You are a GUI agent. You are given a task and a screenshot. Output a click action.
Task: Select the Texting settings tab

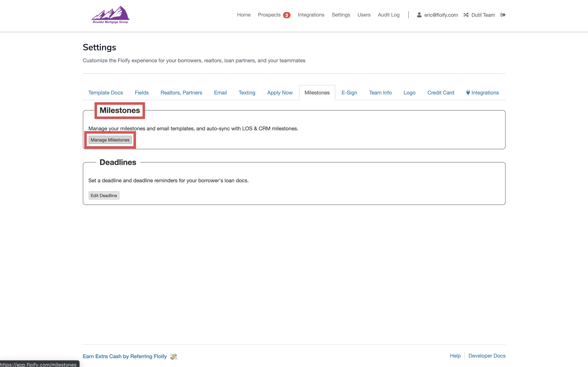[x=247, y=93]
